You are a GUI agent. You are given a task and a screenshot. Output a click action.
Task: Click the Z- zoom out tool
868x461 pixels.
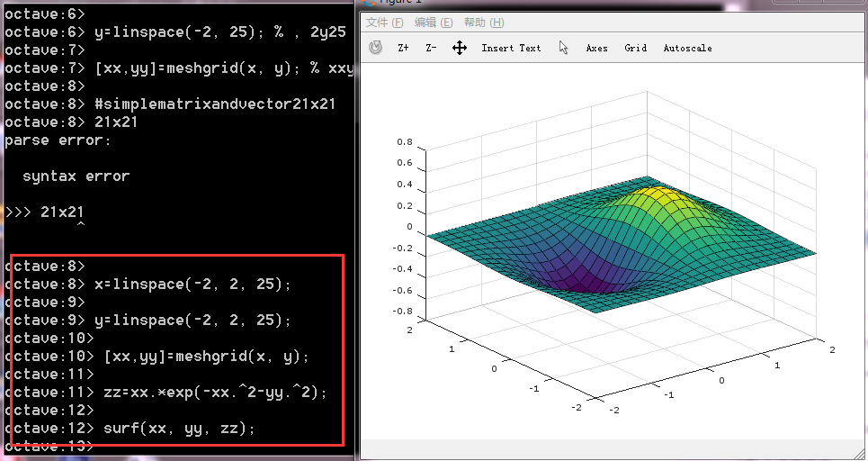coord(431,49)
